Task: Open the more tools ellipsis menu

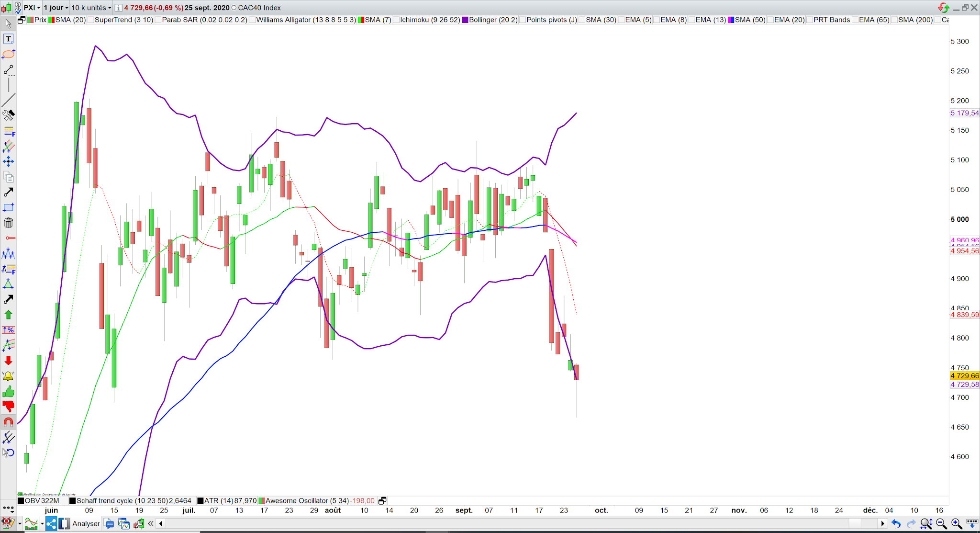Action: (8, 508)
